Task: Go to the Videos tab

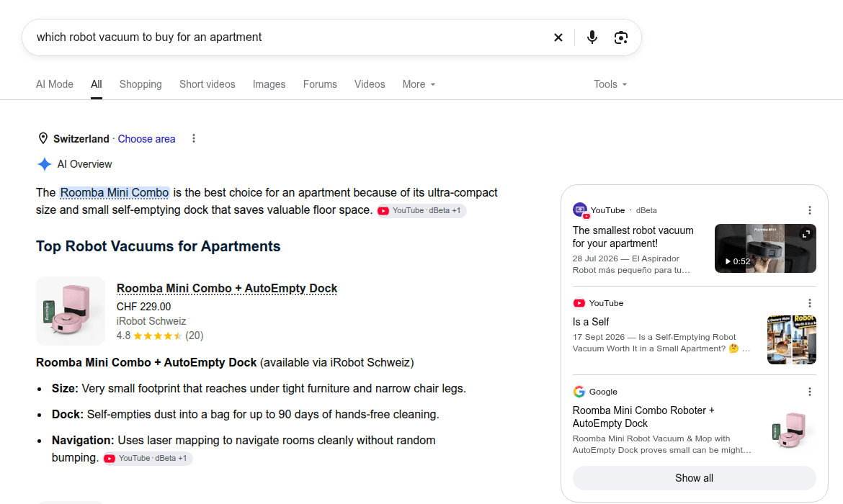Action: (x=370, y=84)
